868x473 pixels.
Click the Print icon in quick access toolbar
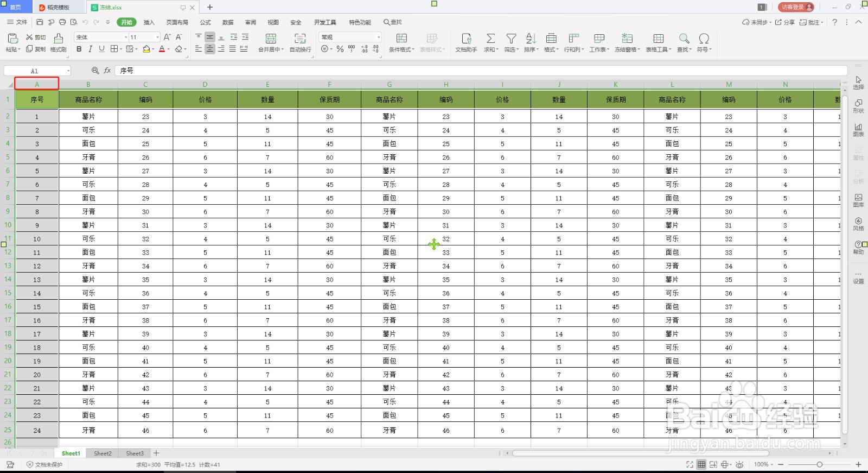(x=62, y=22)
